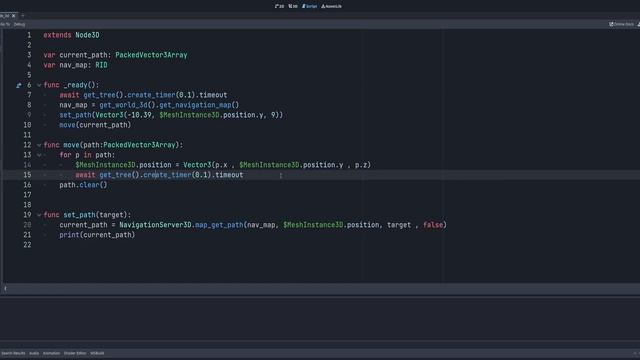The image size is (640, 360).
Task: Click 'create_timer' on line 7
Action: click(x=151, y=95)
